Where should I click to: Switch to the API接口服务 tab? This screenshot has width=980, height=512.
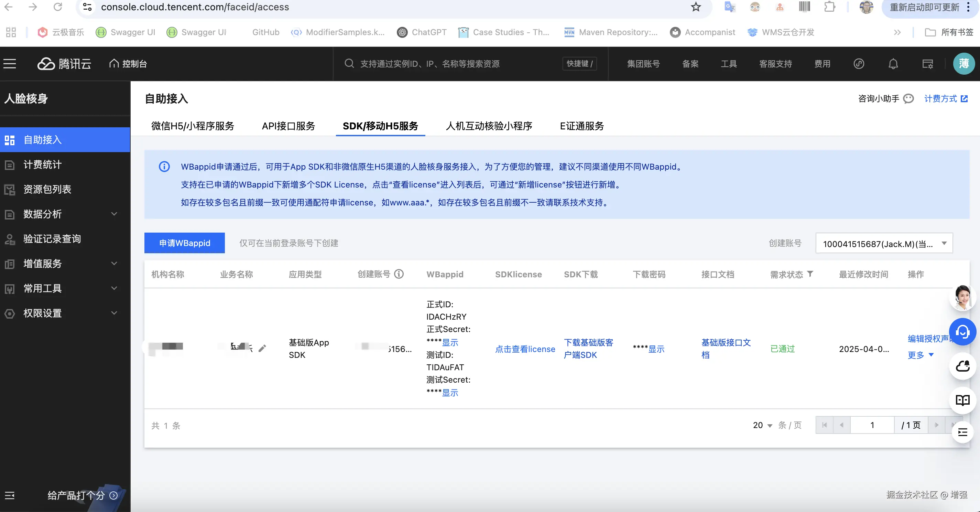click(x=288, y=126)
